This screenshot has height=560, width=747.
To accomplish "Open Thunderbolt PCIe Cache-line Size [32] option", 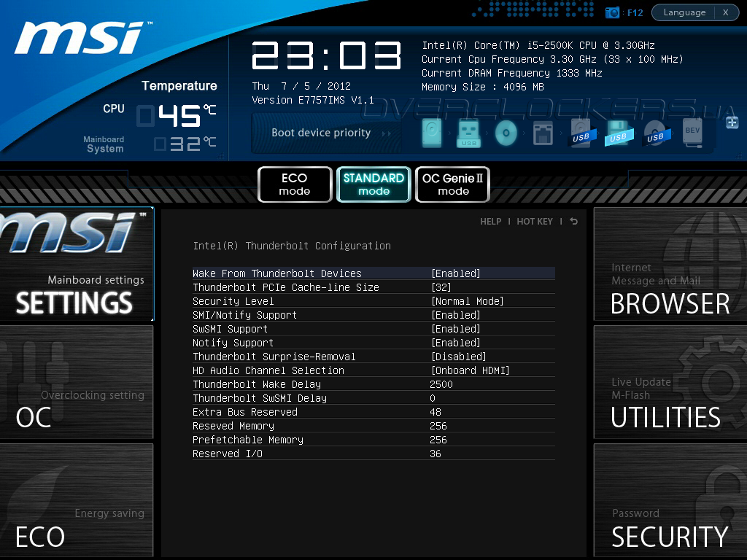I will [x=441, y=287].
